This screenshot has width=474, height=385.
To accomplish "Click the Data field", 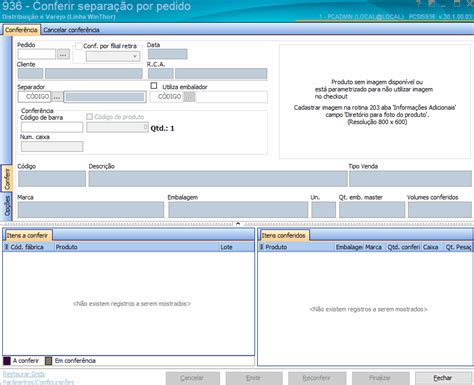I will pyautogui.click(x=167, y=54).
